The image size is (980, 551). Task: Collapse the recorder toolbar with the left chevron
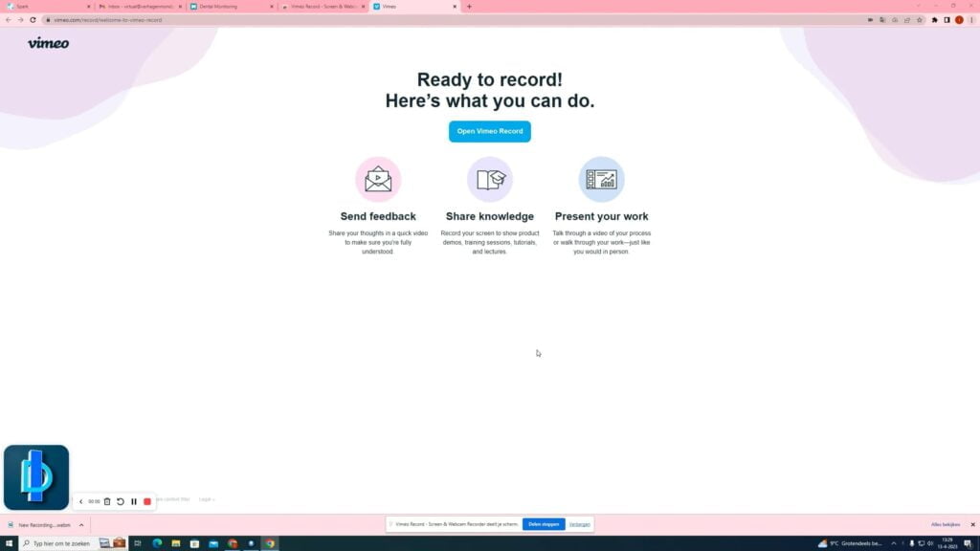(x=81, y=501)
